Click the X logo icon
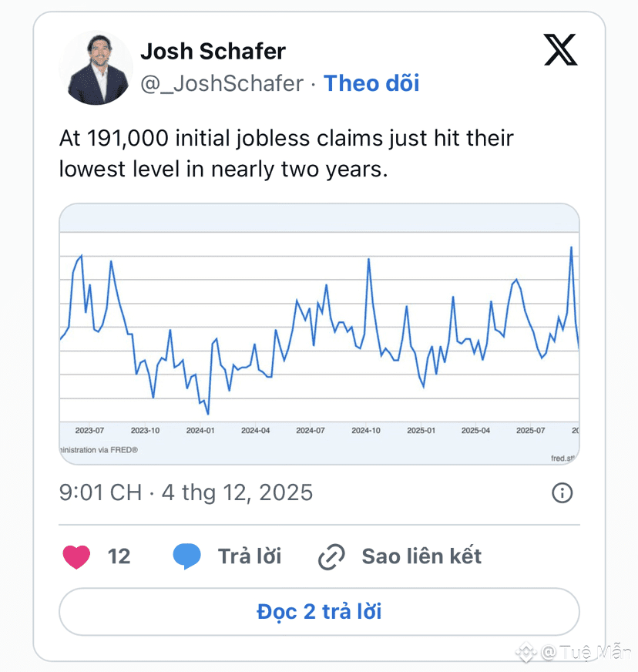The height and width of the screenshot is (672, 638). (x=560, y=51)
